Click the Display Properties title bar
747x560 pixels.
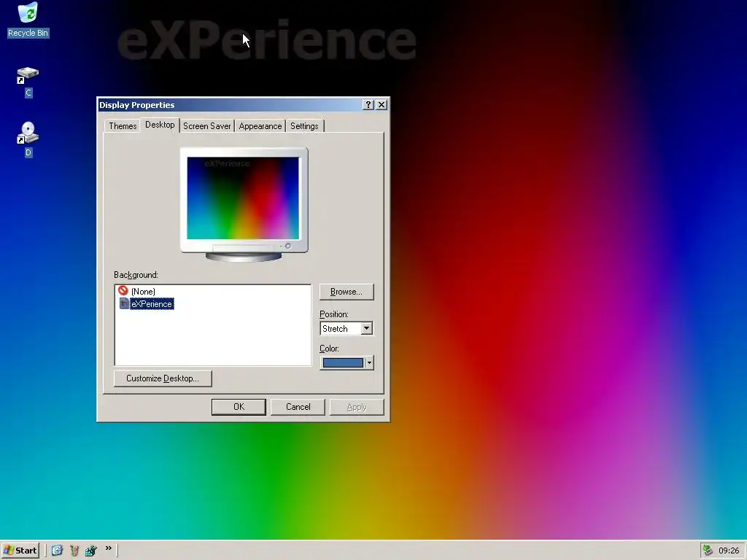pyautogui.click(x=230, y=105)
